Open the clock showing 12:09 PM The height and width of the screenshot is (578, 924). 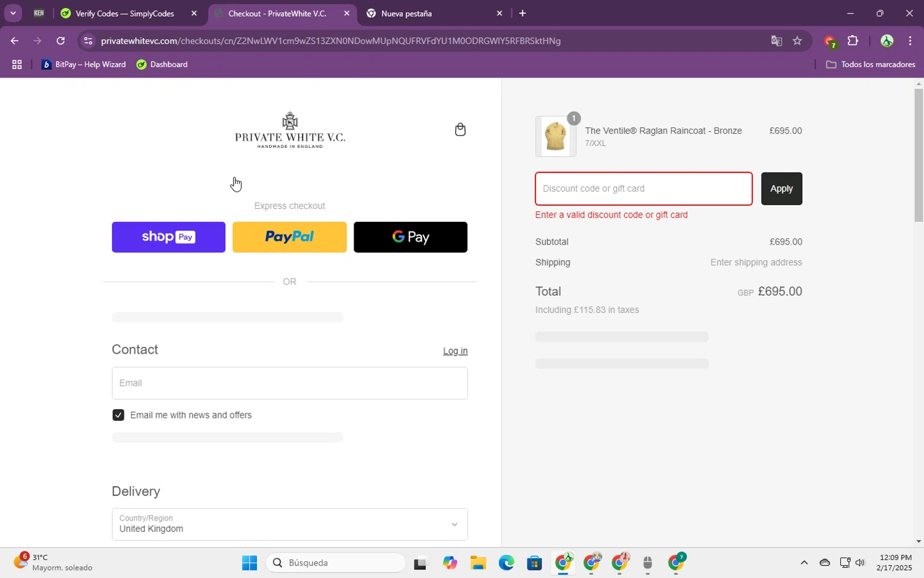pos(896,563)
